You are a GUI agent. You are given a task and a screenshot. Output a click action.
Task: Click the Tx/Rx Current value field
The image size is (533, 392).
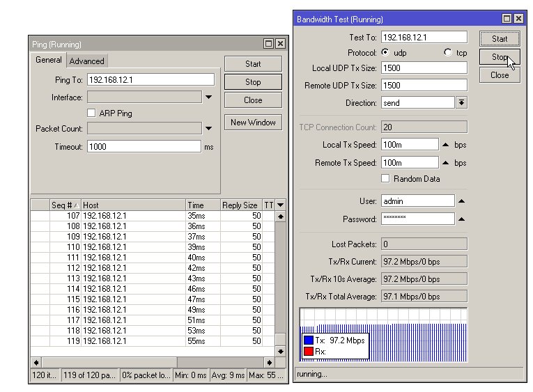(x=424, y=262)
